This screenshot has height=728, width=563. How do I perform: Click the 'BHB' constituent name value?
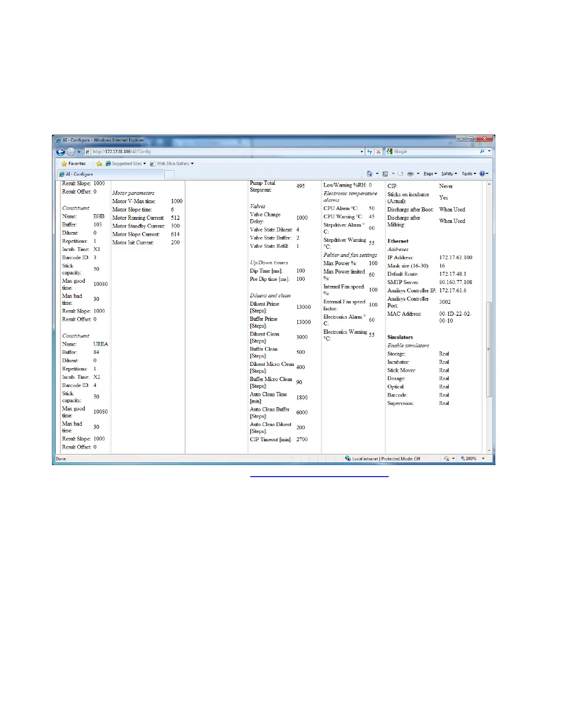[99, 216]
